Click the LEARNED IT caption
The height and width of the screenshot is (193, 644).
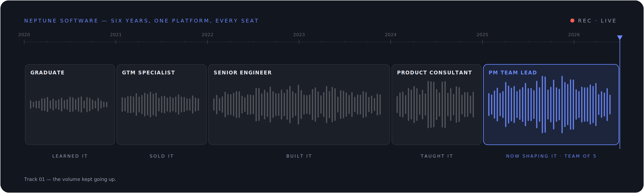coord(70,156)
